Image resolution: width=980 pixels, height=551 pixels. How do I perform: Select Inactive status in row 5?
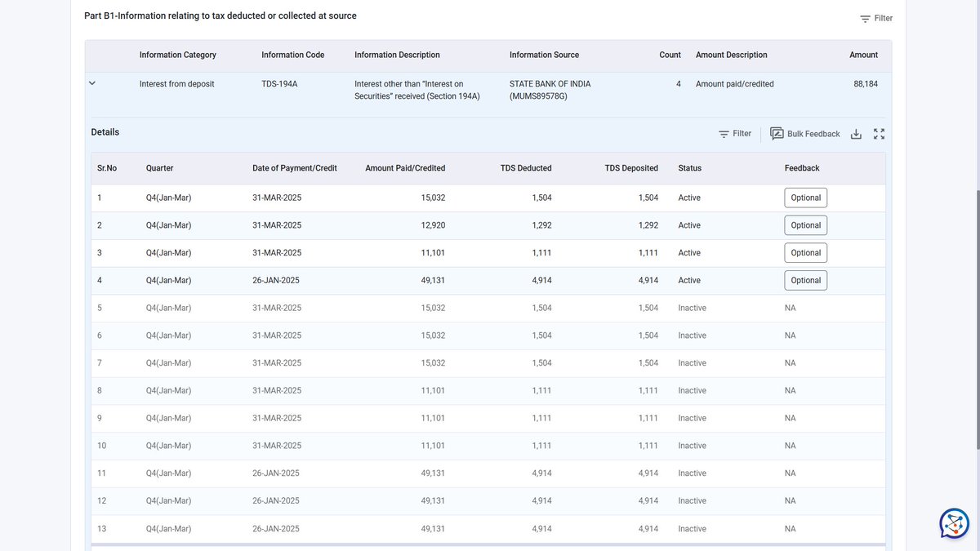tap(692, 308)
